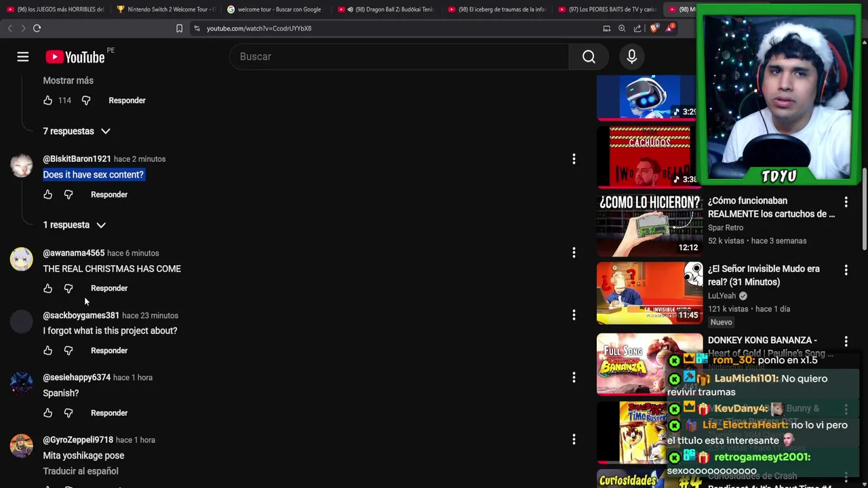Click Traducir al español under Mita comment
The height and width of the screenshot is (488, 868).
(x=81, y=471)
